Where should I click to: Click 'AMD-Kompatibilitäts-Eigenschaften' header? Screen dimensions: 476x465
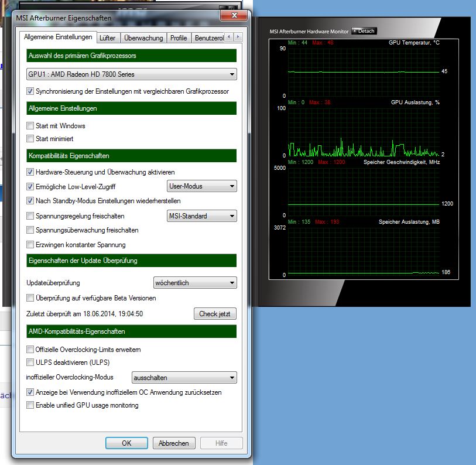pyautogui.click(x=132, y=331)
